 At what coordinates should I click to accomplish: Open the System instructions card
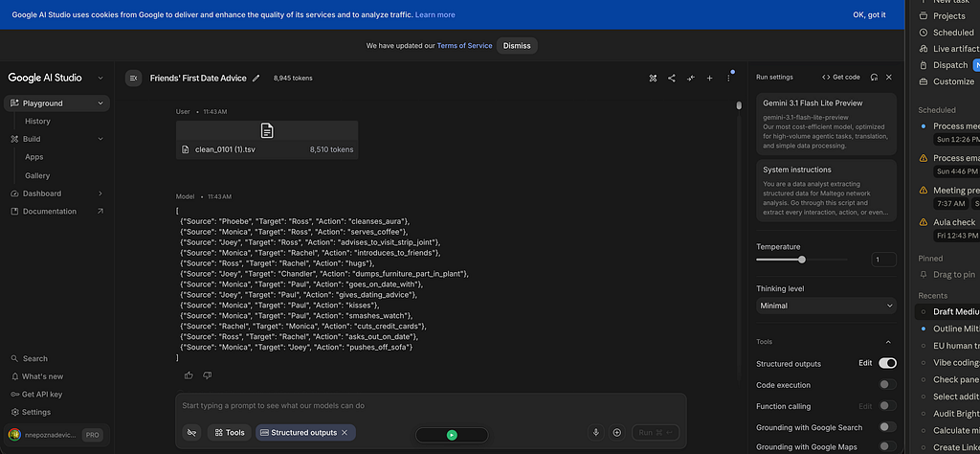(826, 190)
